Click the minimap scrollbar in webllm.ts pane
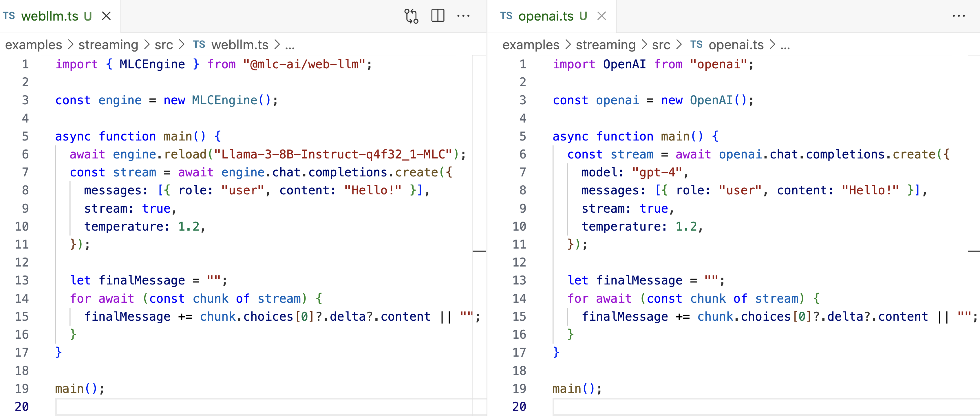This screenshot has width=980, height=416. pos(479,235)
